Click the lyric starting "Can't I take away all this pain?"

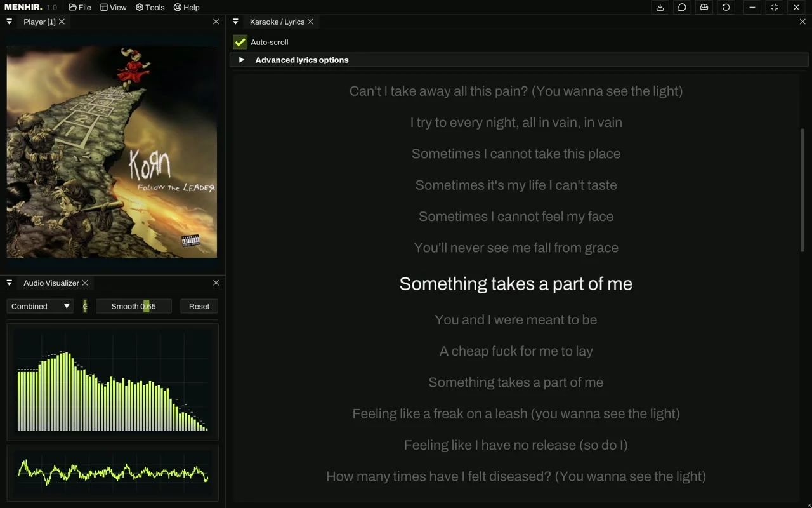pyautogui.click(x=516, y=91)
